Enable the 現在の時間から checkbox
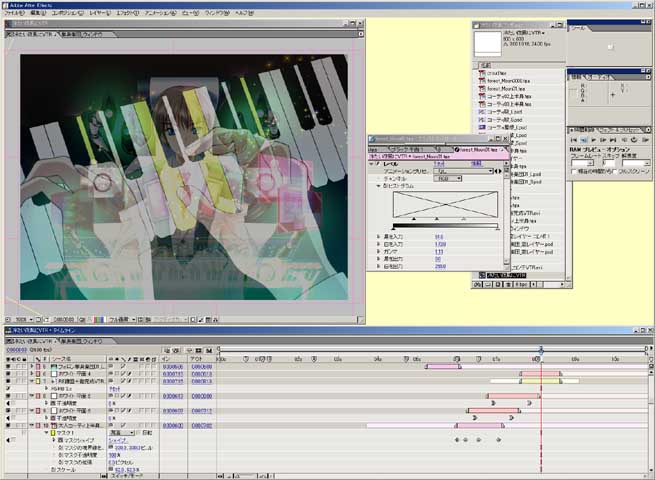This screenshot has height=480, width=655. coord(574,172)
